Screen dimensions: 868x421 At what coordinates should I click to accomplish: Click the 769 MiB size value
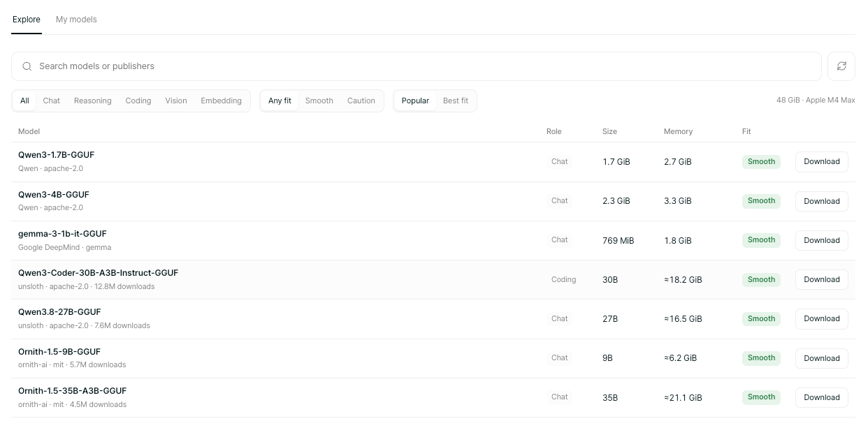[x=619, y=240]
